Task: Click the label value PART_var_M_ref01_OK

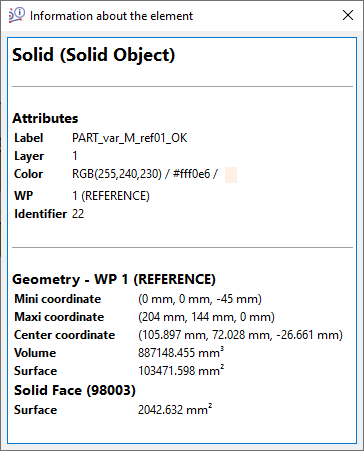Action: [x=130, y=138]
